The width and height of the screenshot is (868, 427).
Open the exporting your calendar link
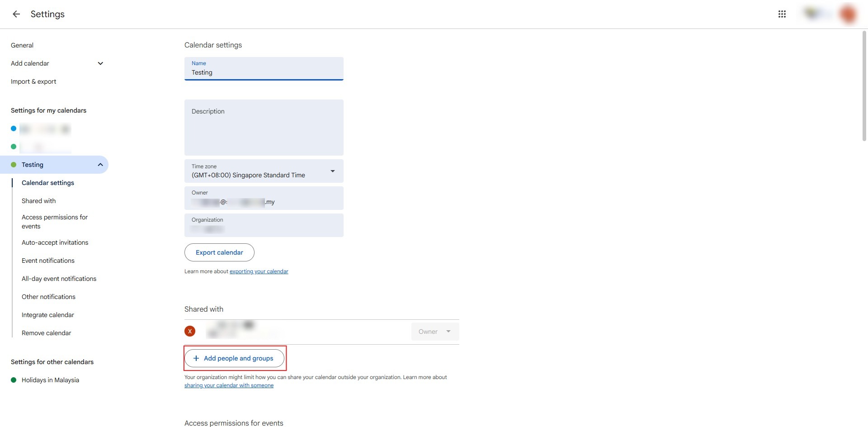259,271
